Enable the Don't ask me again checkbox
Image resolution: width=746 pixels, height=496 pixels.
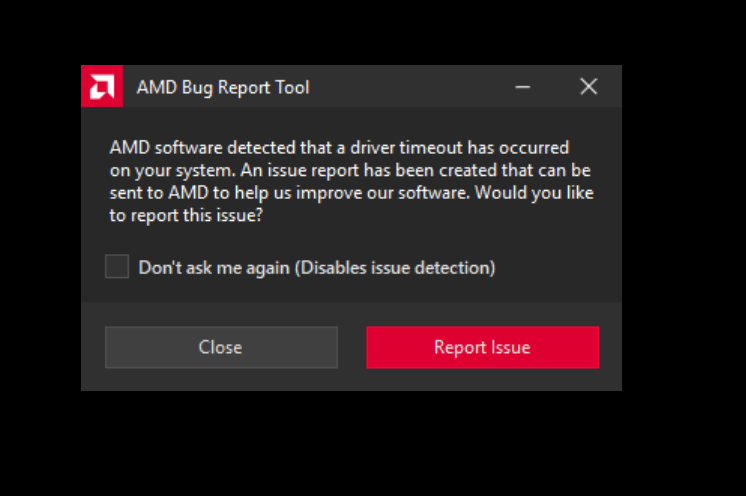117,266
